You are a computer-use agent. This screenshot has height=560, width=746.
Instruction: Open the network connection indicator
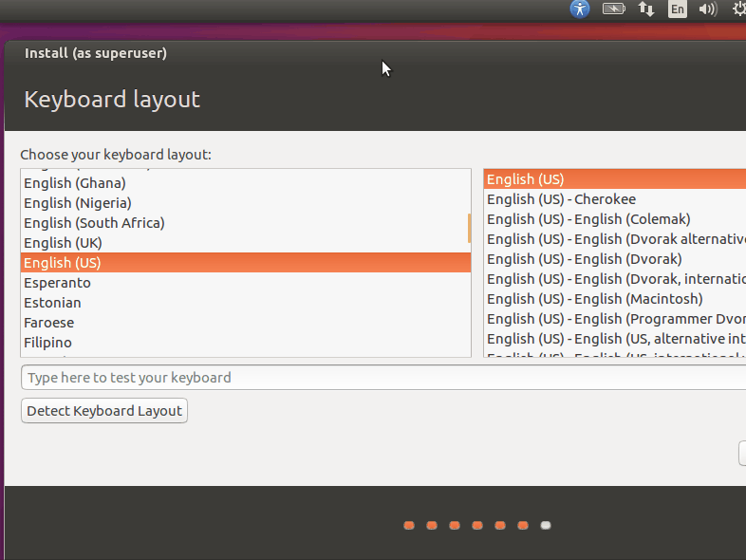[x=645, y=9]
